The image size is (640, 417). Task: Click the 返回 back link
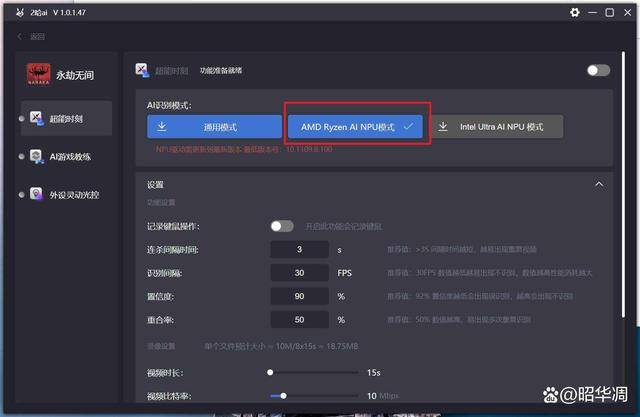(37, 36)
